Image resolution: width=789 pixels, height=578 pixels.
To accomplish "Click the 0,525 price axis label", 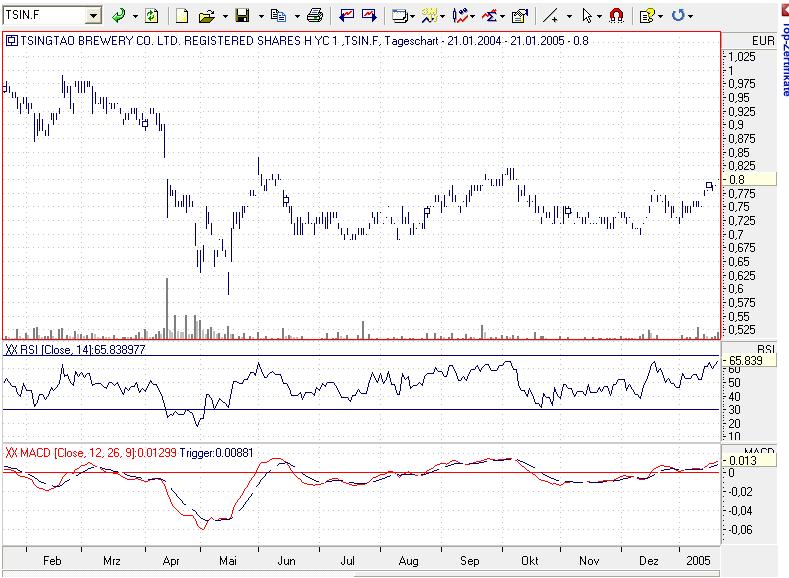I will click(x=742, y=330).
